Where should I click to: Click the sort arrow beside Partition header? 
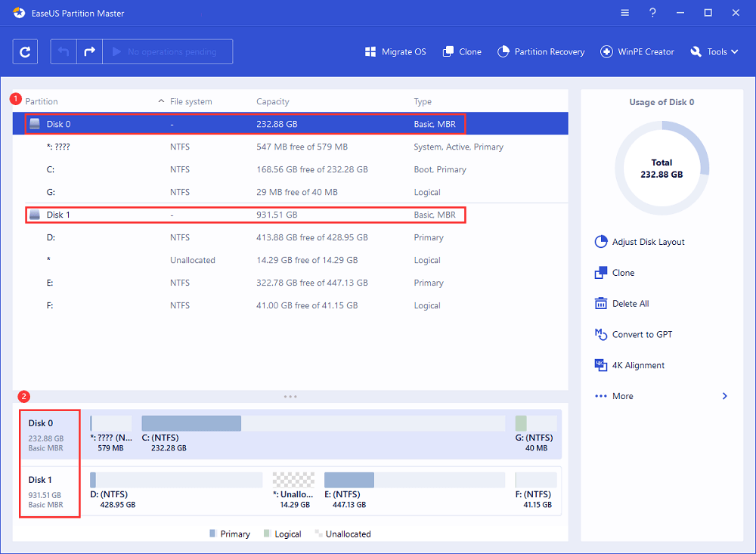click(161, 101)
